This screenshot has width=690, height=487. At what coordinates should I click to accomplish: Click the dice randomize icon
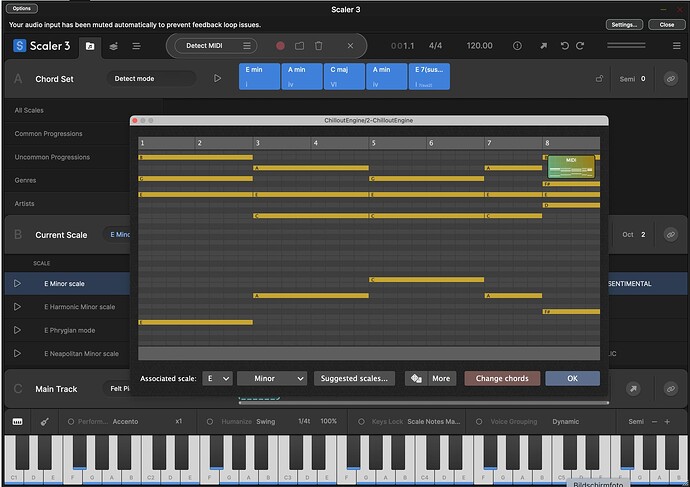coord(416,378)
